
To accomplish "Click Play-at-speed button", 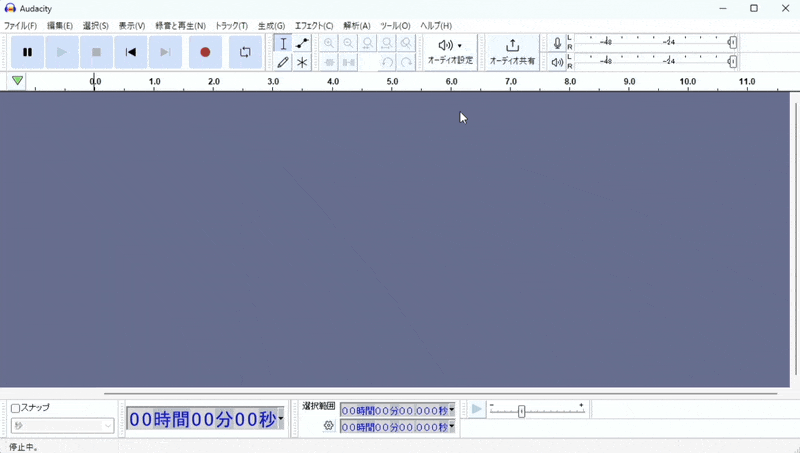I will tap(477, 409).
